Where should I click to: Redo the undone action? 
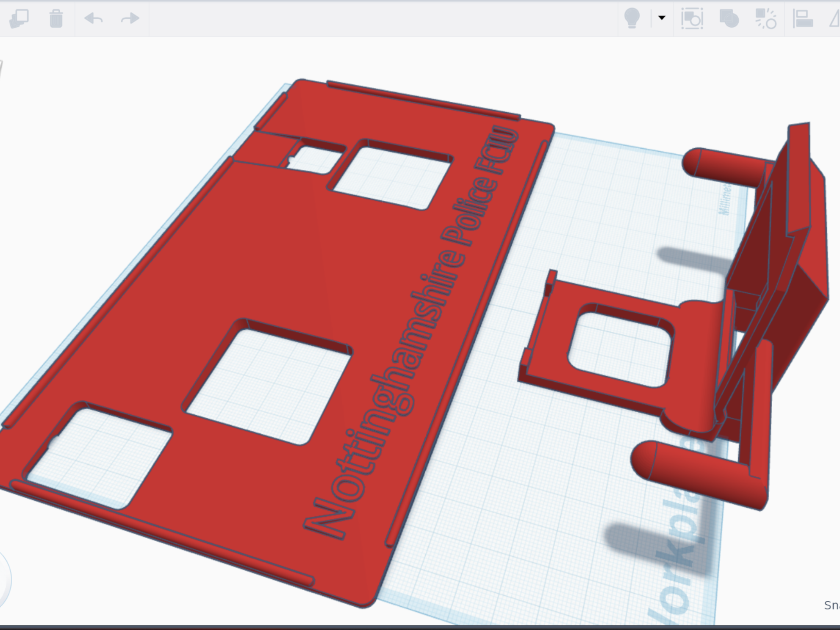pos(130,19)
